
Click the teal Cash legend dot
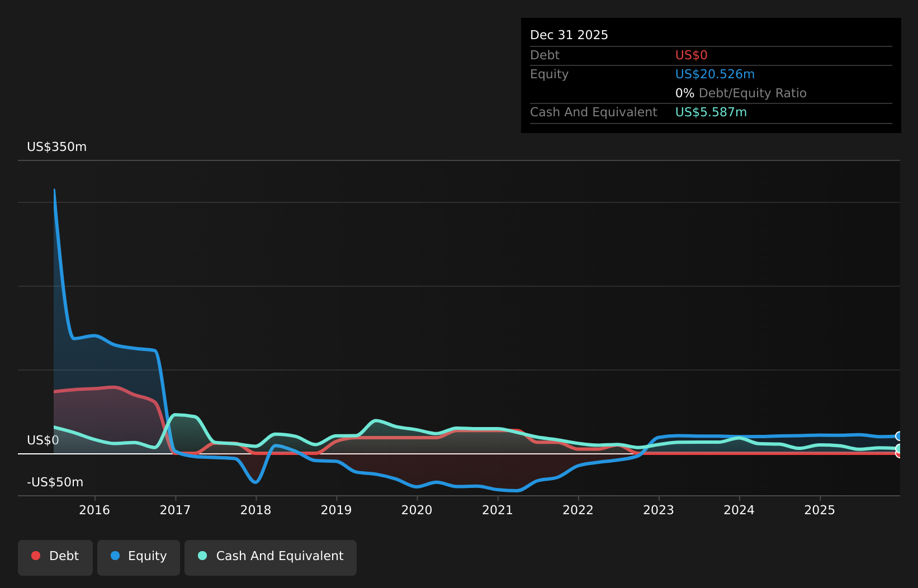(202, 556)
